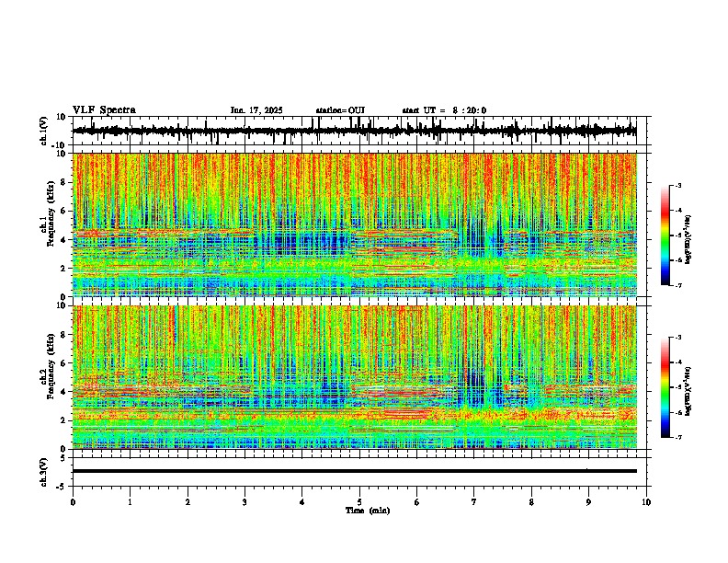Click the "-7" label on ch.1 color bar
This screenshot has width=728, height=563.
(677, 285)
